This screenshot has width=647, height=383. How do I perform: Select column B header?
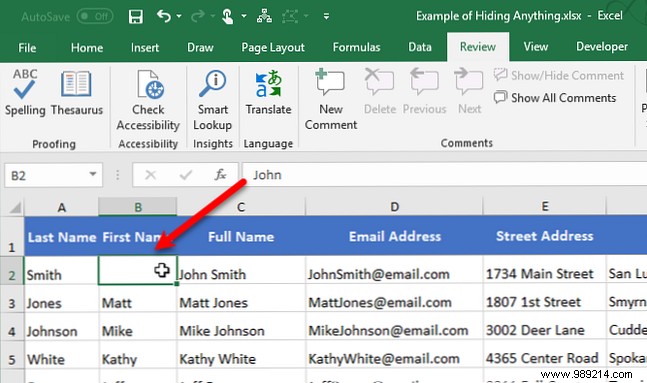point(138,207)
